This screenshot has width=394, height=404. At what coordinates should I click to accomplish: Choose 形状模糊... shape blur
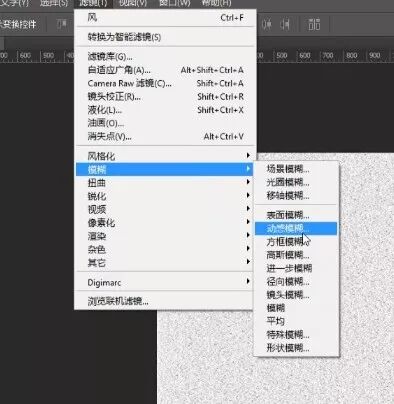[296, 348]
